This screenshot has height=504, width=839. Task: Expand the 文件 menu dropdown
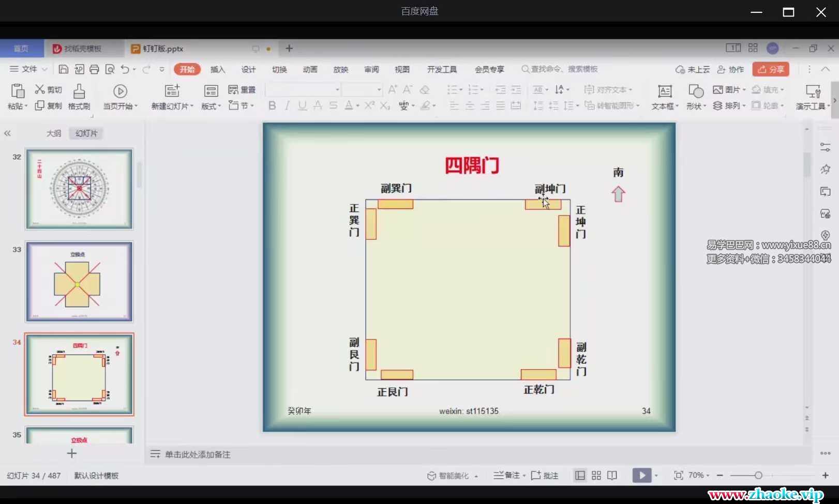point(29,69)
